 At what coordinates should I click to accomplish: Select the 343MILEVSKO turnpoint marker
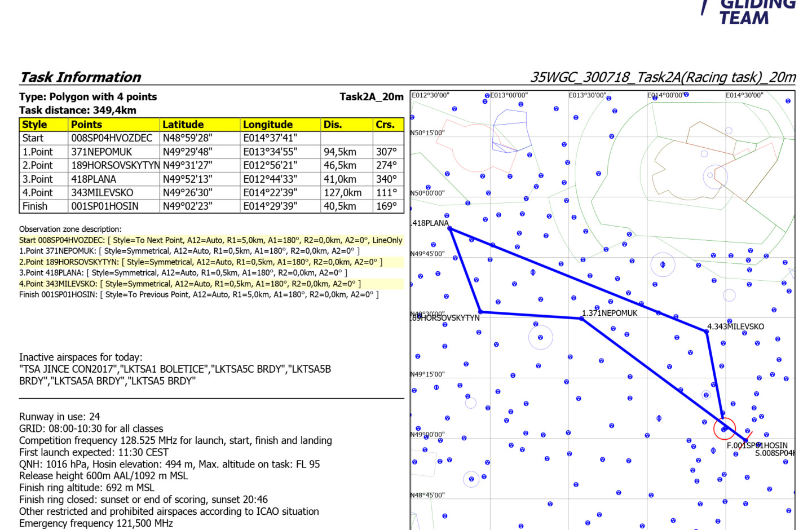click(x=707, y=332)
